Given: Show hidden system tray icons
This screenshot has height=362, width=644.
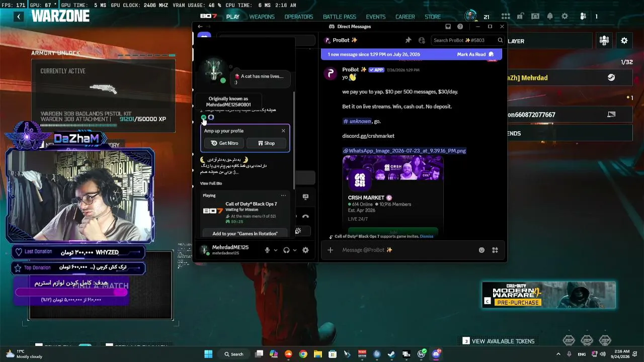Looking at the screenshot, I should coord(558,354).
